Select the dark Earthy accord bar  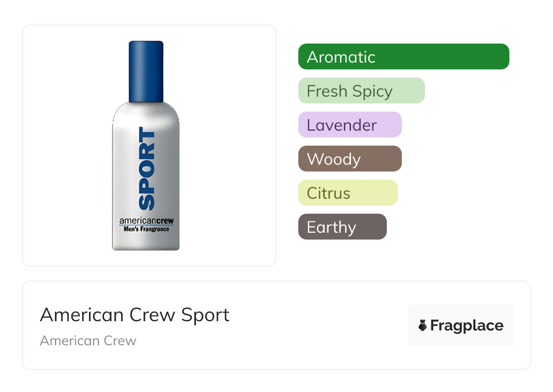[x=342, y=227]
